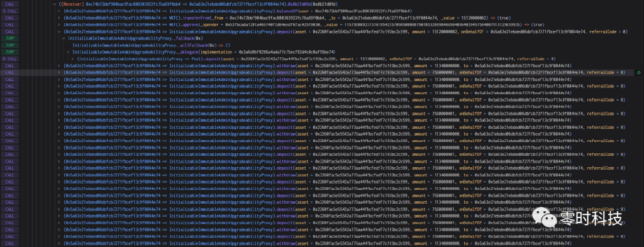Collapse the _fallback(0x) jump node
The height and width of the screenshot is (247, 644).
[x=64, y=38]
